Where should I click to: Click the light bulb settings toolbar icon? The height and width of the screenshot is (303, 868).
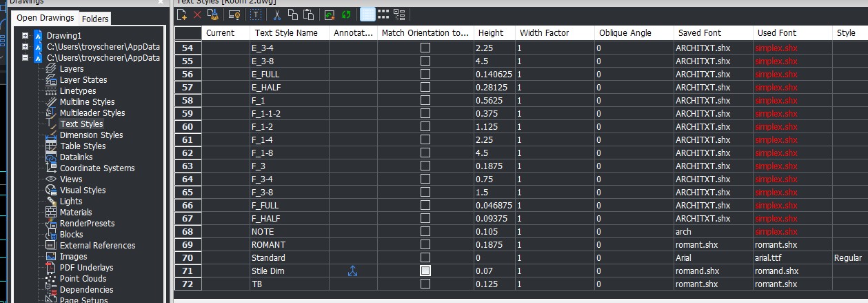click(235, 14)
